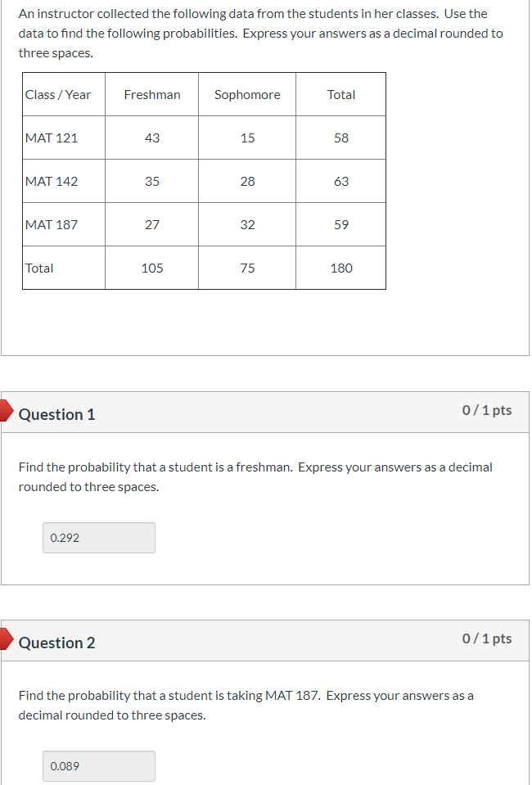Click the cell showing 32 for MAT 187
This screenshot has width=532, height=785.
[246, 224]
